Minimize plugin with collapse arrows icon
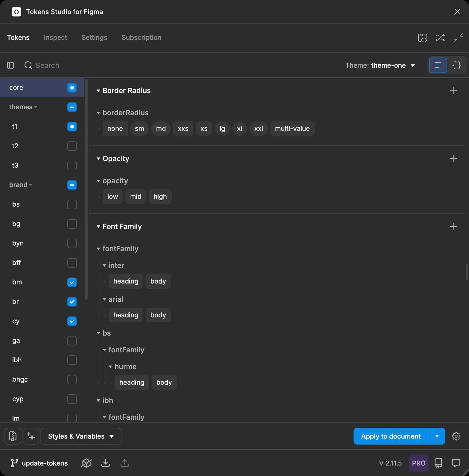This screenshot has height=476, width=469. click(458, 38)
